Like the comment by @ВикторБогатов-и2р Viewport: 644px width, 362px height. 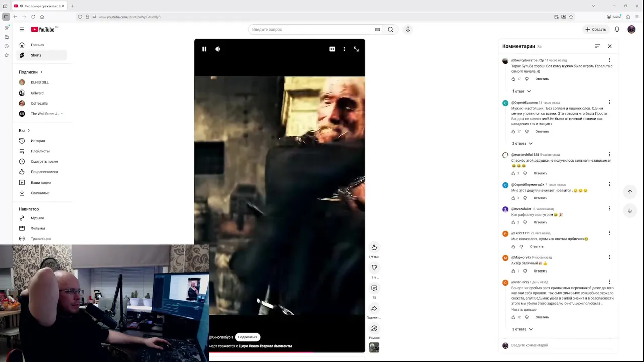[x=513, y=79]
